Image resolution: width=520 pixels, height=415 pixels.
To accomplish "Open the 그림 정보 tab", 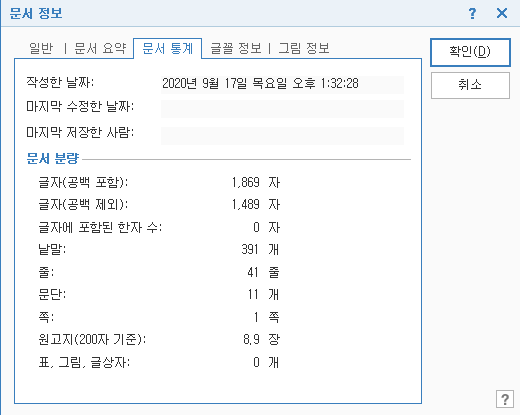I will 304,49.
